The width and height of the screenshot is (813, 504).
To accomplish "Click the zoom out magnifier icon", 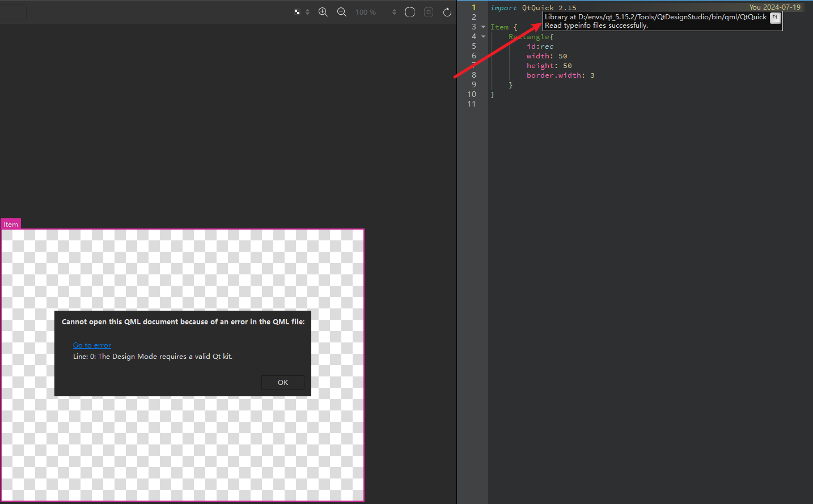I will [342, 12].
